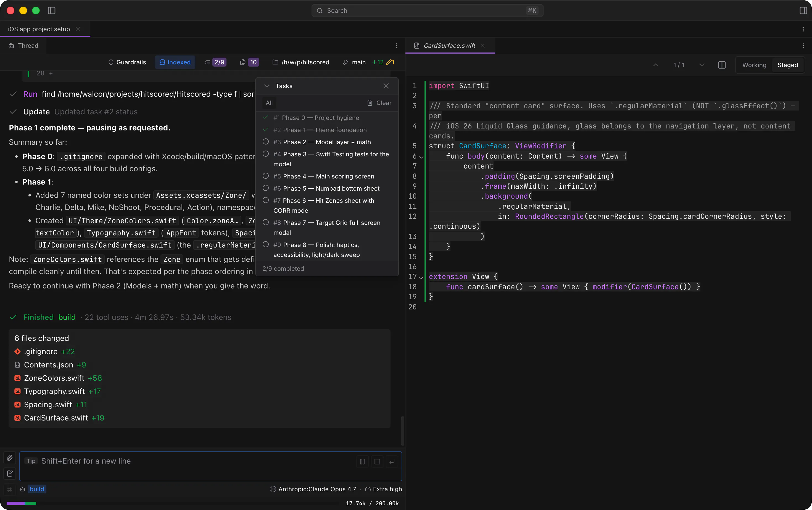Open the Thread panel options menu
Image resolution: width=812 pixels, height=510 pixels.
click(397, 46)
